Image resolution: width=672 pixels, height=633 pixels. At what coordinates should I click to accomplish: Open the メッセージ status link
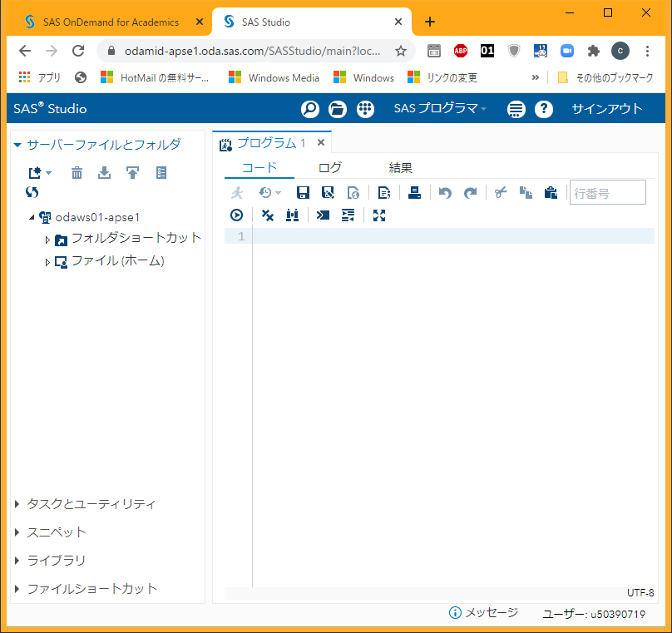483,613
